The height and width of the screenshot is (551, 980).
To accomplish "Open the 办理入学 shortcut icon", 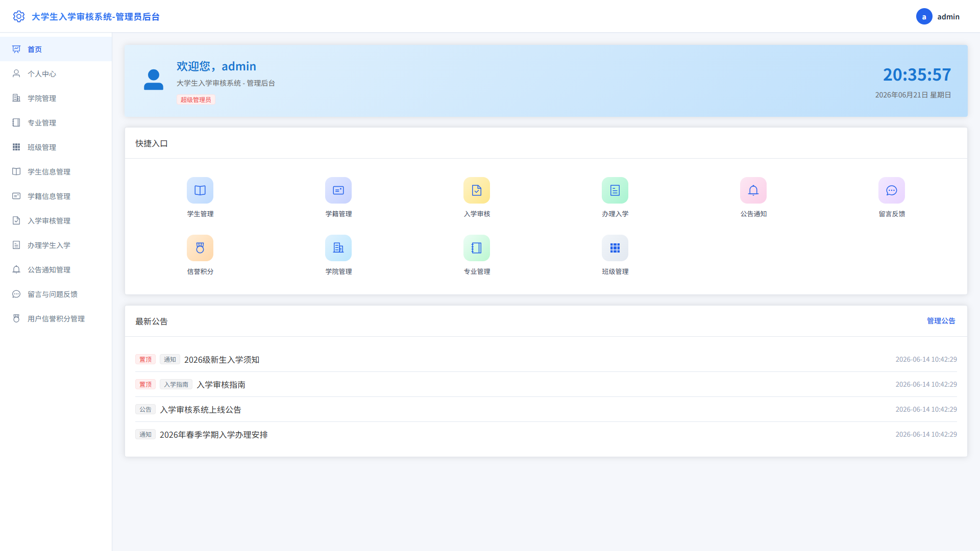I will pos(615,190).
